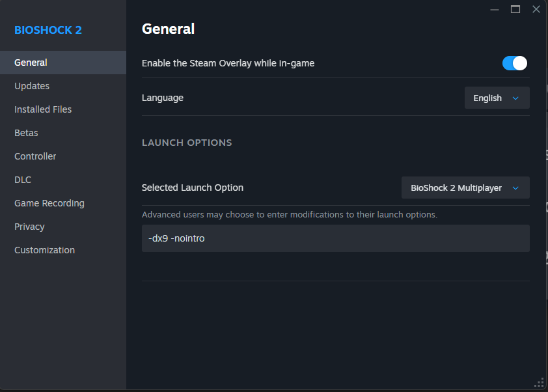This screenshot has width=548, height=392.
Task: Click the launch options text field
Action: (335, 238)
